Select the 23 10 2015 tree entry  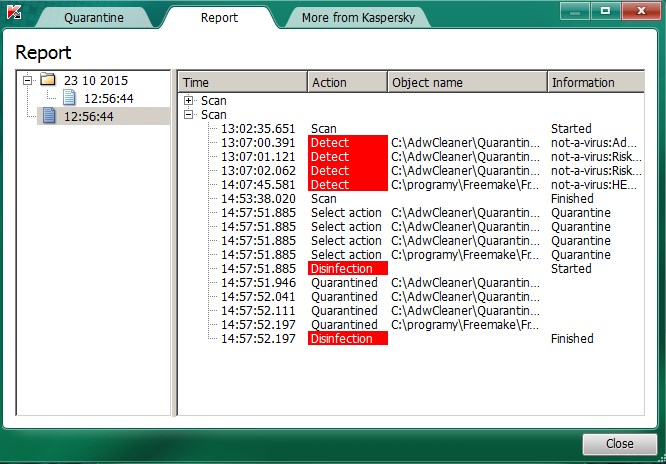coord(96,80)
